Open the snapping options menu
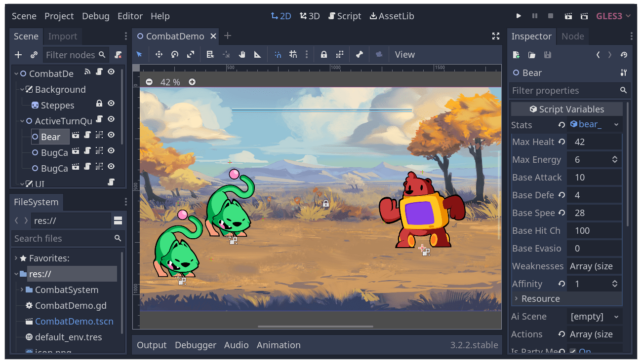Image resolution: width=642 pixels, height=364 pixels. point(307,54)
